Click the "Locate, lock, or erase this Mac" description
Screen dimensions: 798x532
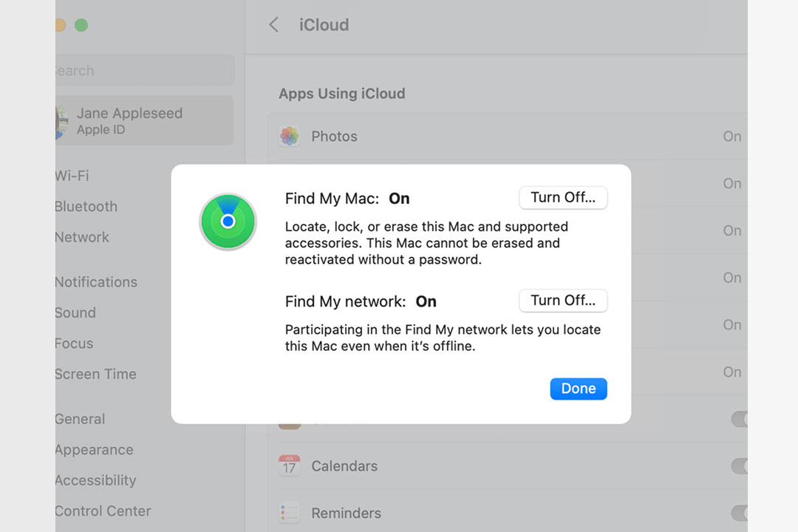click(426, 243)
